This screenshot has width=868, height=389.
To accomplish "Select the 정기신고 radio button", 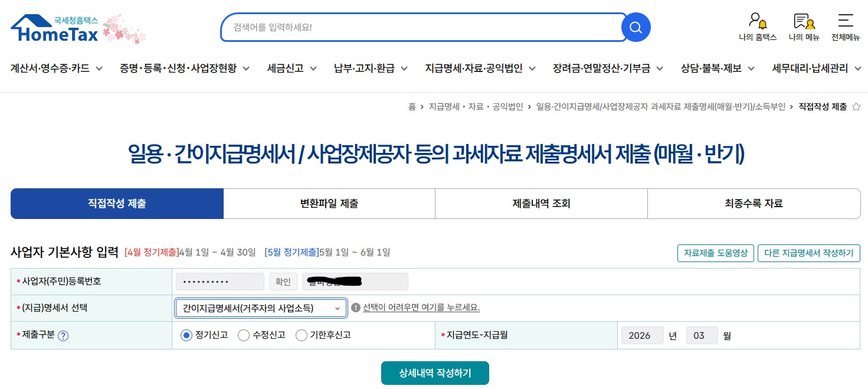I will [186, 335].
